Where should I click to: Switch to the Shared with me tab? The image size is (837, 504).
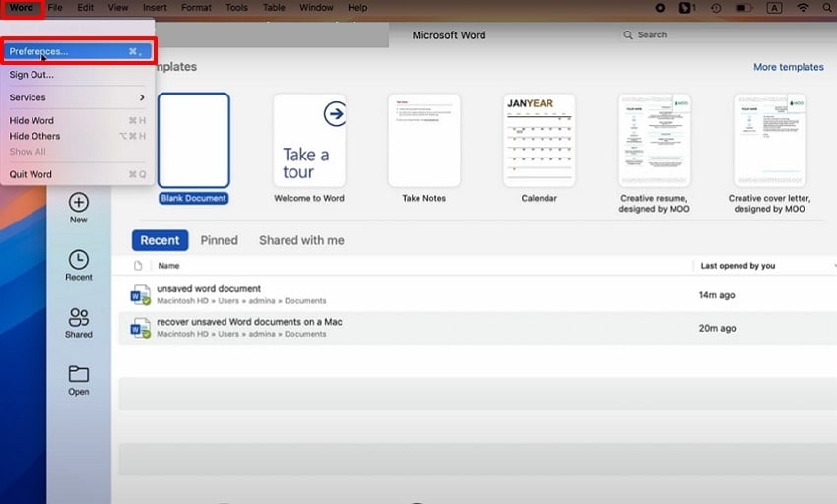coord(301,240)
